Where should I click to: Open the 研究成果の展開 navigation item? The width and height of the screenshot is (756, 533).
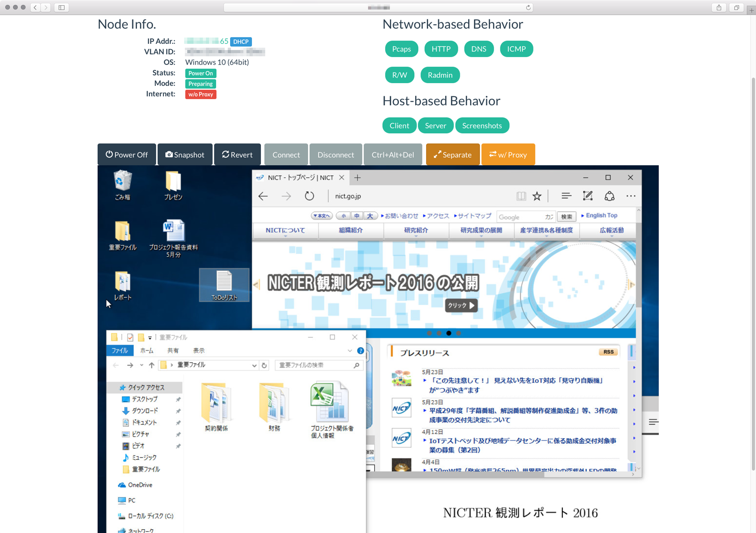(x=481, y=231)
